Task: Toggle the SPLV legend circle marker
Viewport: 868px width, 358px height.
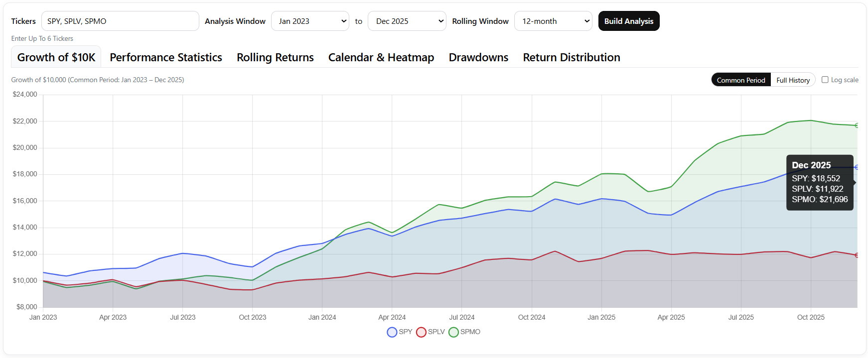Action: [421, 332]
